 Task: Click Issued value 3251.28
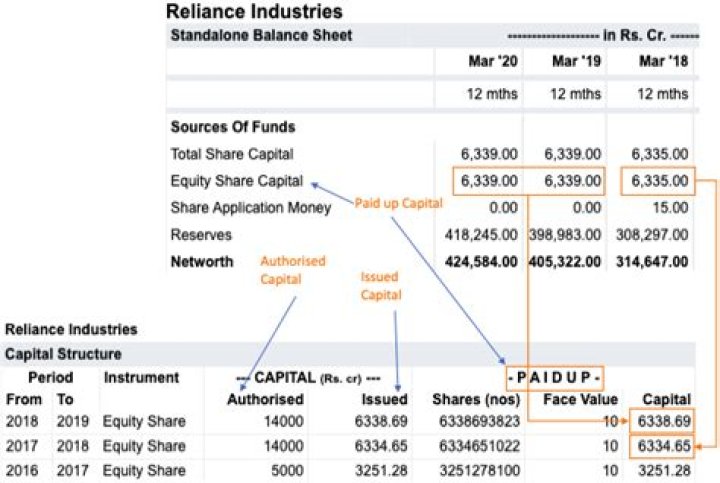point(381,471)
